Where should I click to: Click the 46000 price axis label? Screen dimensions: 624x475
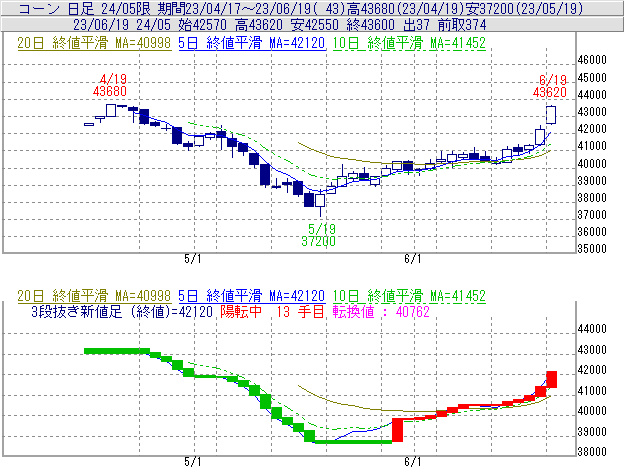coord(592,60)
